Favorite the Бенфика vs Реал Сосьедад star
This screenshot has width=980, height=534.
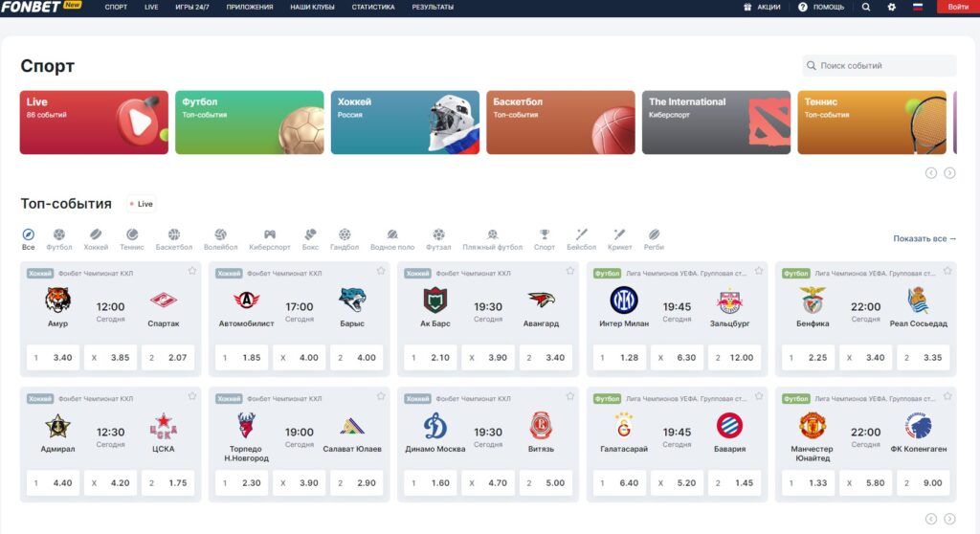tap(947, 271)
